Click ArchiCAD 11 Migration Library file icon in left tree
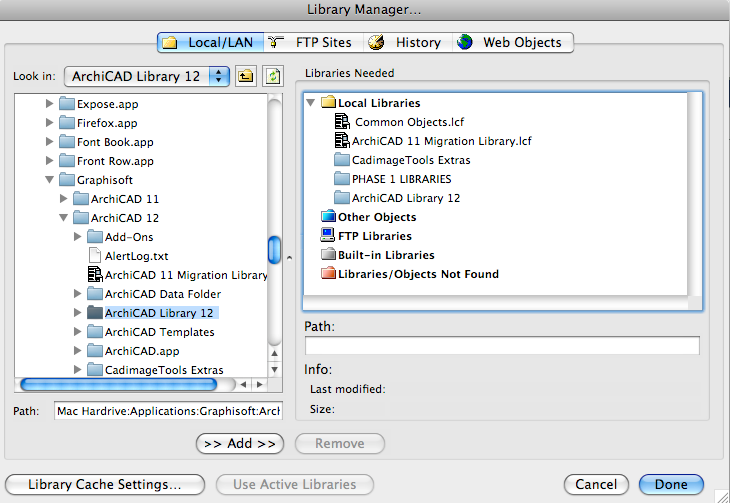Image resolution: width=730 pixels, height=503 pixels. point(95,274)
